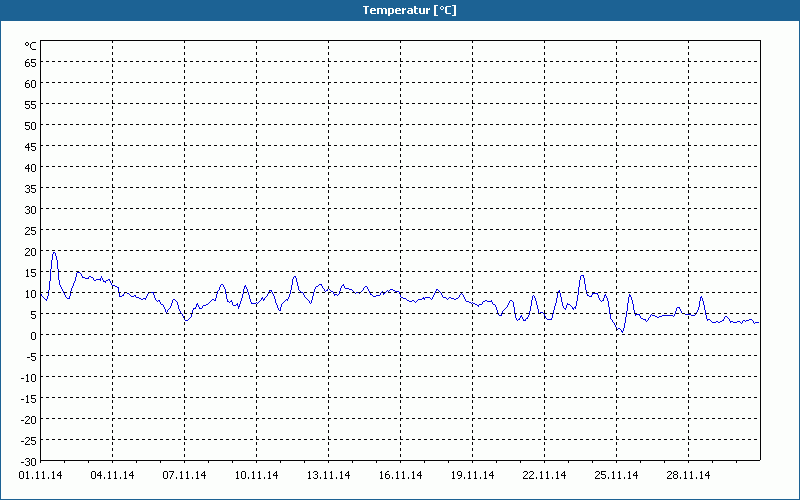Select the 45 value on the temperature axis
This screenshot has width=800, height=500.
click(x=31, y=147)
